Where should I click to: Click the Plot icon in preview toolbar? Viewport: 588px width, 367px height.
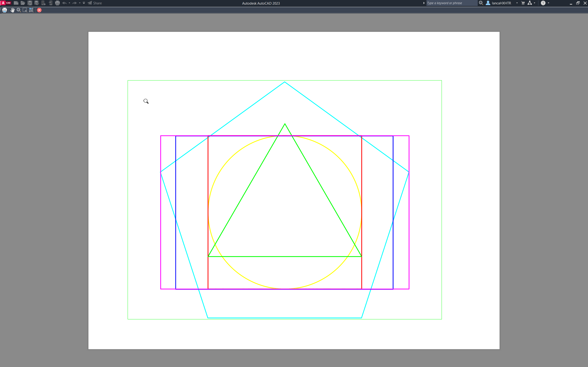5,10
